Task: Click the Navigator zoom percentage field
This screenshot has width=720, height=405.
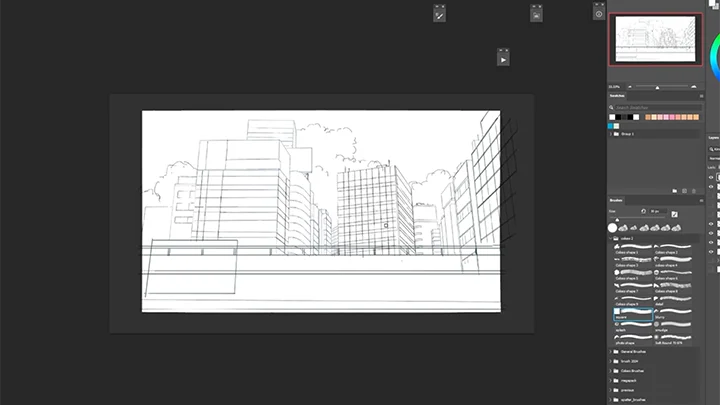Action: 615,87
